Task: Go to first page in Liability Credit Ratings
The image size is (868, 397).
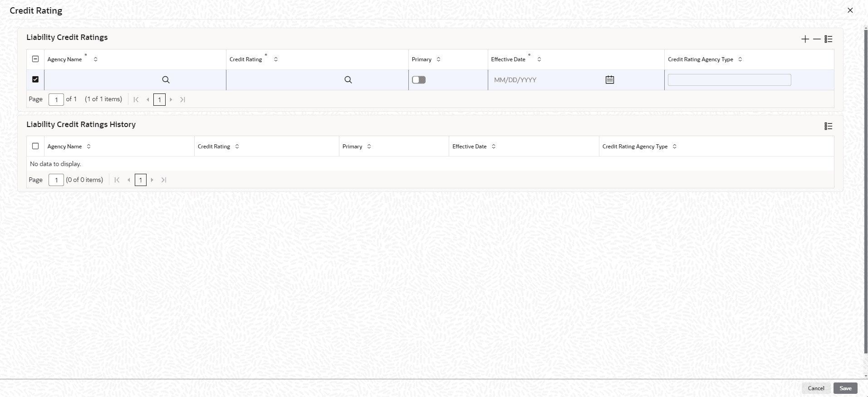Action: pos(136,99)
